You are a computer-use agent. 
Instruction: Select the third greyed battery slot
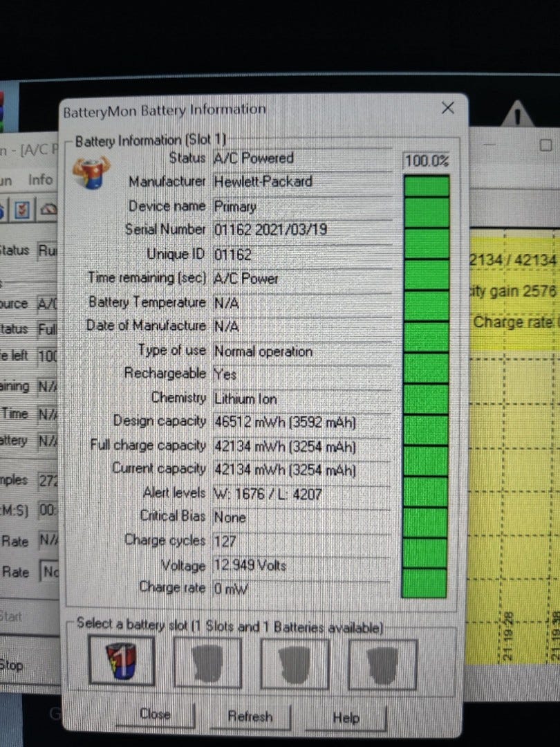point(295,665)
